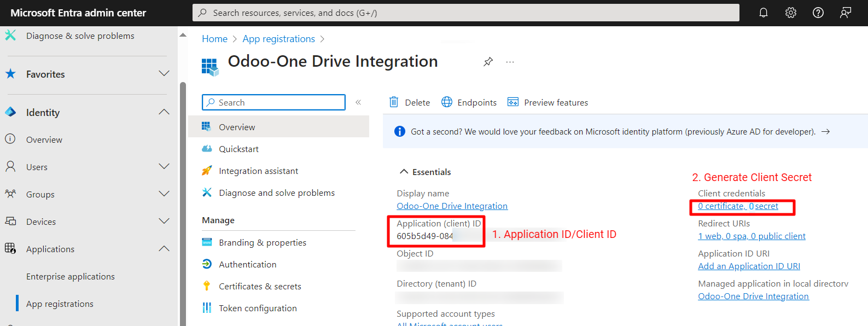The height and width of the screenshot is (326, 868).
Task: Collapse the Essentials section
Action: [x=404, y=172]
